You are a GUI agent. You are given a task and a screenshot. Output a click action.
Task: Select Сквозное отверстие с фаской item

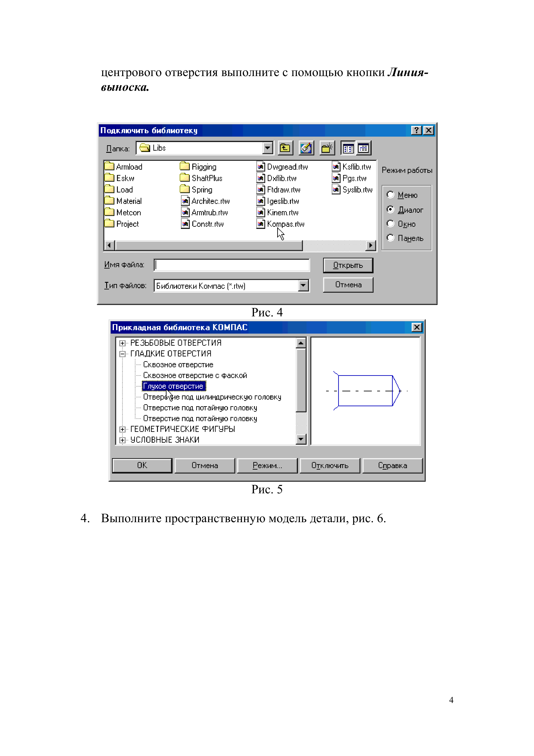pos(195,375)
